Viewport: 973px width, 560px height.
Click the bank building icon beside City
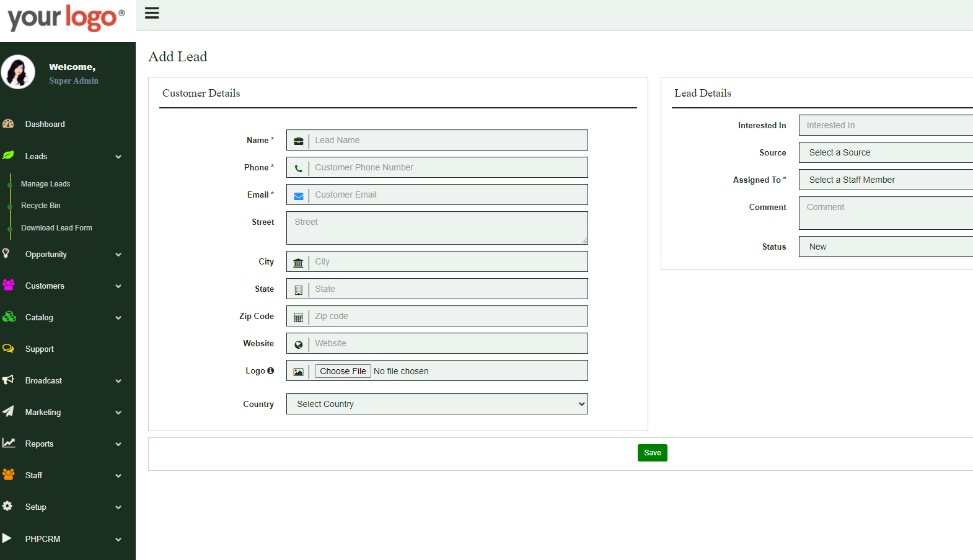298,263
